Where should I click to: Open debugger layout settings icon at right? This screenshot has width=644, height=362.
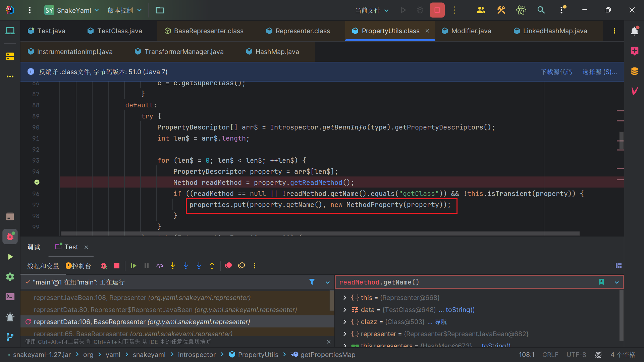tap(619, 266)
